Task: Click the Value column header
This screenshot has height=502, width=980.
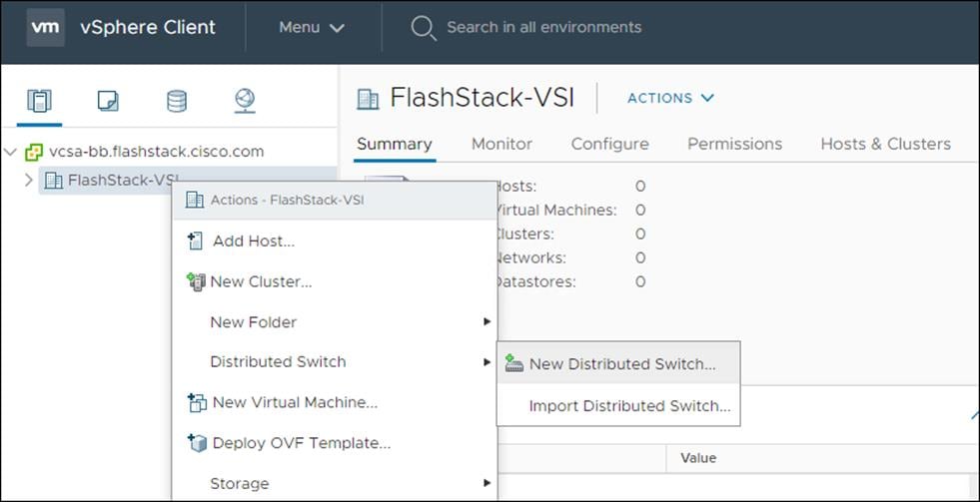Action: (698, 458)
